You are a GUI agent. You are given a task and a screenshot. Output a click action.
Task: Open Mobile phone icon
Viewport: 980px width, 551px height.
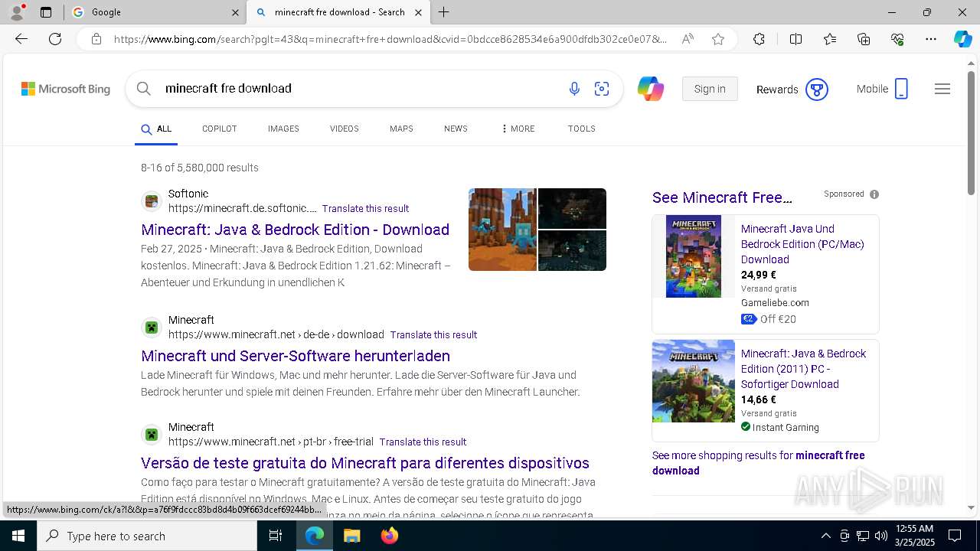tap(901, 89)
